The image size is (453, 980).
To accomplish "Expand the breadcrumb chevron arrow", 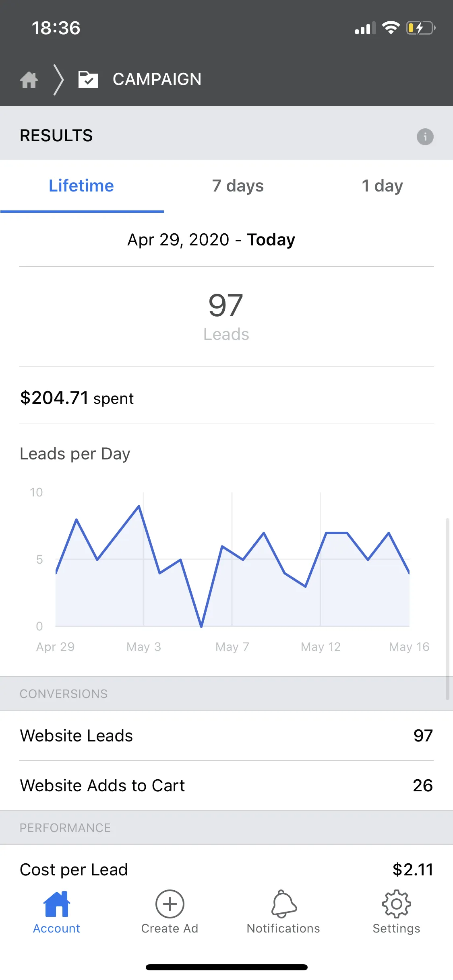I will click(59, 80).
